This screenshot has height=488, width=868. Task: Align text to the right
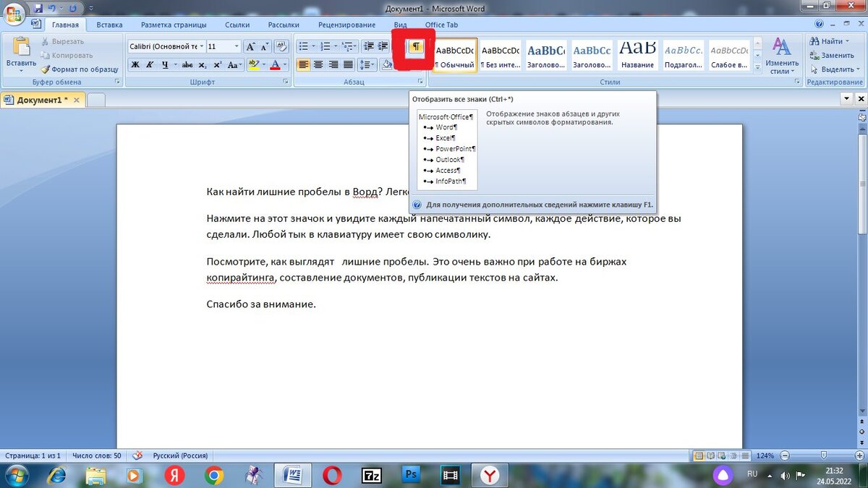[333, 64]
